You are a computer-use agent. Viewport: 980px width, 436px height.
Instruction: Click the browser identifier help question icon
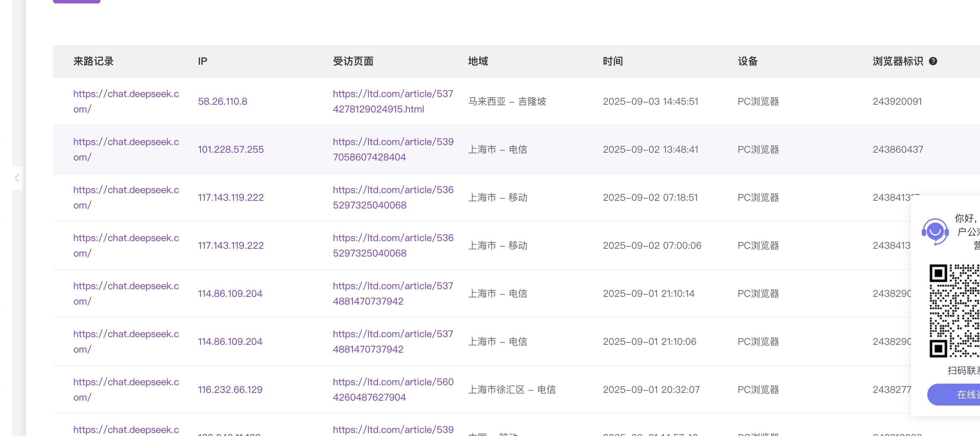click(933, 61)
